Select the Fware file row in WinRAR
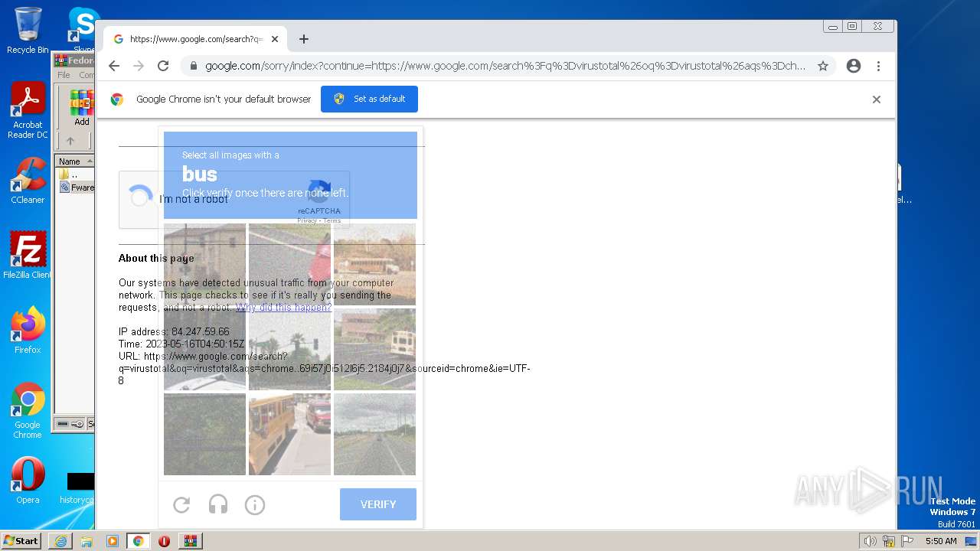This screenshot has width=980, height=551. click(76, 187)
